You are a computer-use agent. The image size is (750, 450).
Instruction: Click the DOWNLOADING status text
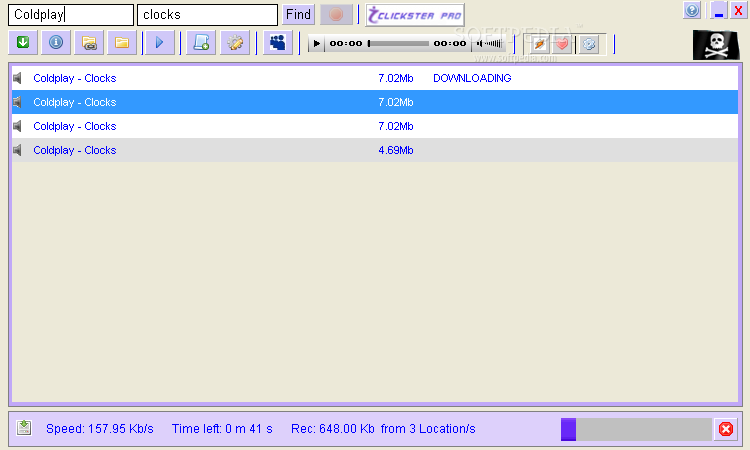pos(472,78)
